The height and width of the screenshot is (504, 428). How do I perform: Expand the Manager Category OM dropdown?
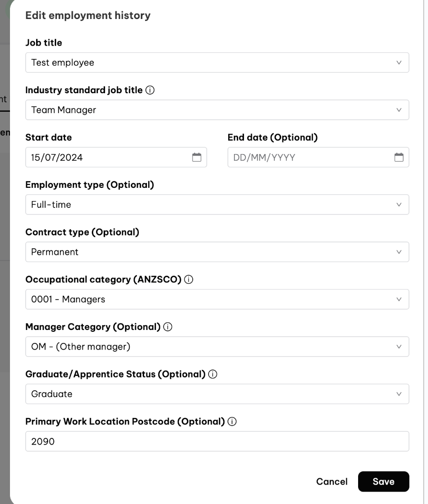pos(217,347)
